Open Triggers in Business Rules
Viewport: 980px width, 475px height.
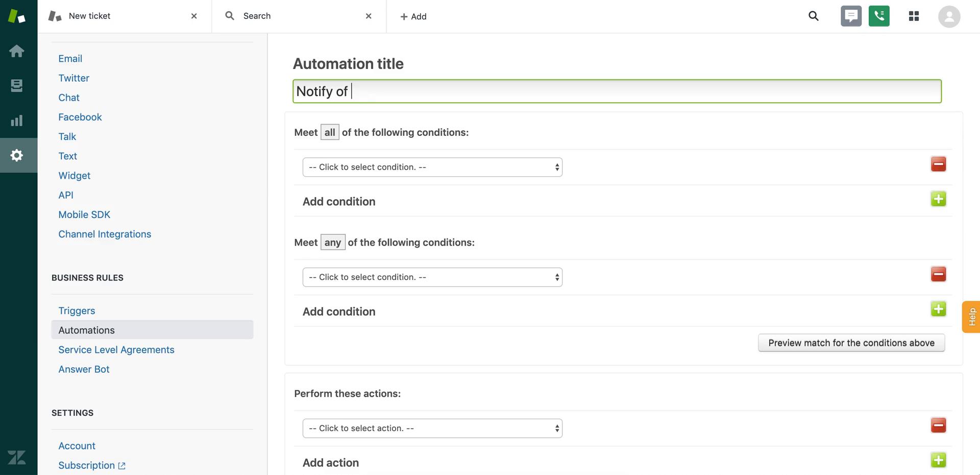[x=77, y=311]
